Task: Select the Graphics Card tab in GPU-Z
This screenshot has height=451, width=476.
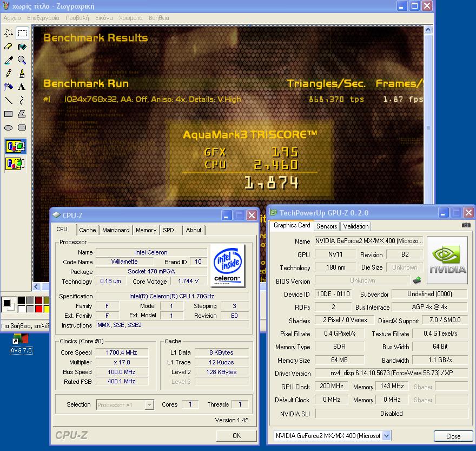Action: (292, 225)
